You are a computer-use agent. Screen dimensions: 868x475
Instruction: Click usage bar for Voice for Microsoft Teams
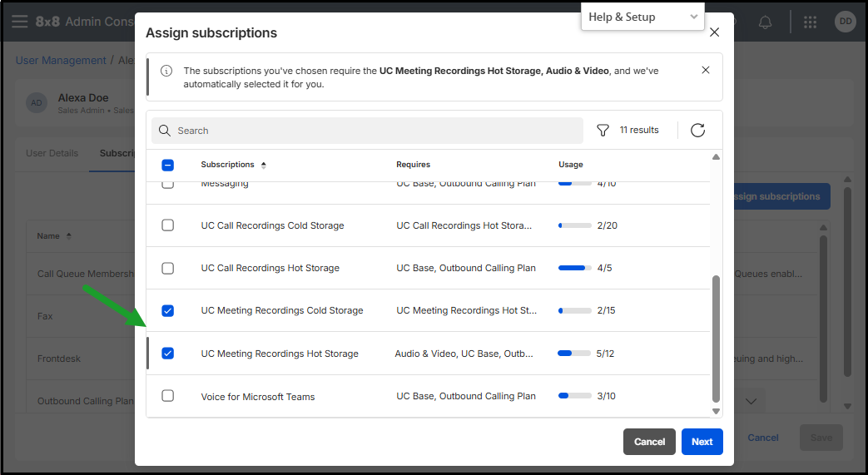[574, 396]
